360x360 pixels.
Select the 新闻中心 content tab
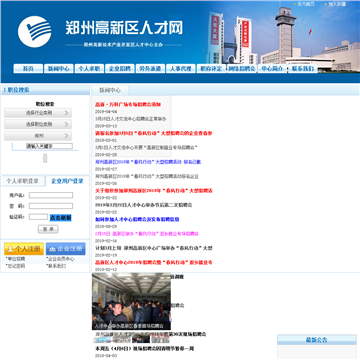point(110,90)
